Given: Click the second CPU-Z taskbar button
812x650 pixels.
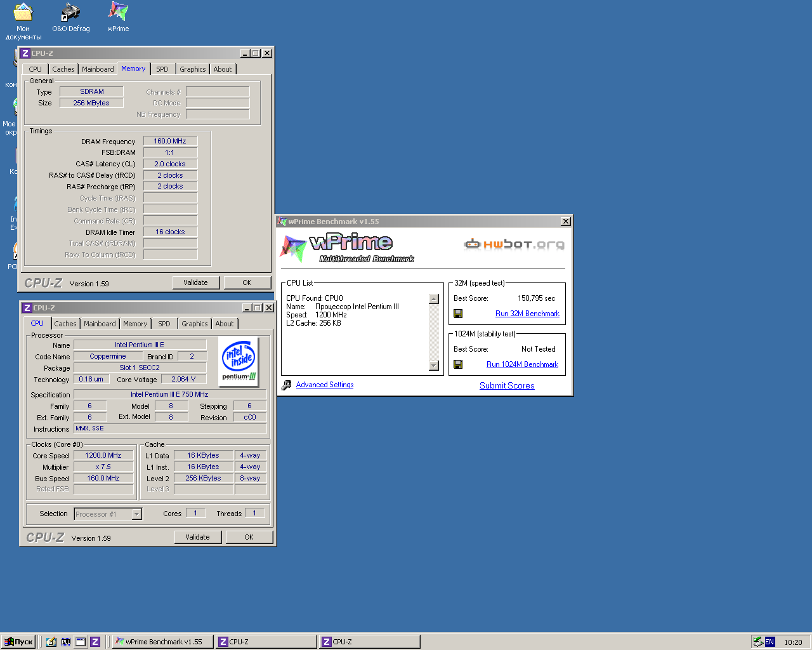Looking at the screenshot, I should (x=369, y=642).
